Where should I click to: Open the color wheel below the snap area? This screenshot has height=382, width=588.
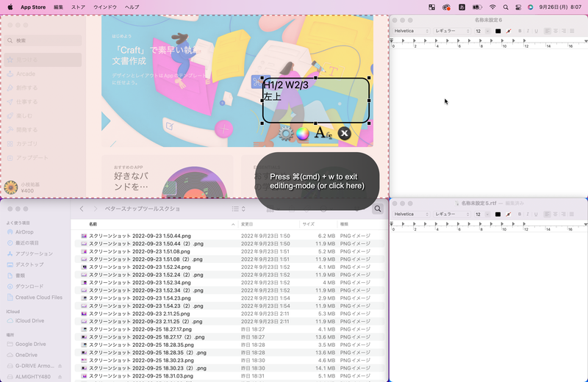coord(303,134)
